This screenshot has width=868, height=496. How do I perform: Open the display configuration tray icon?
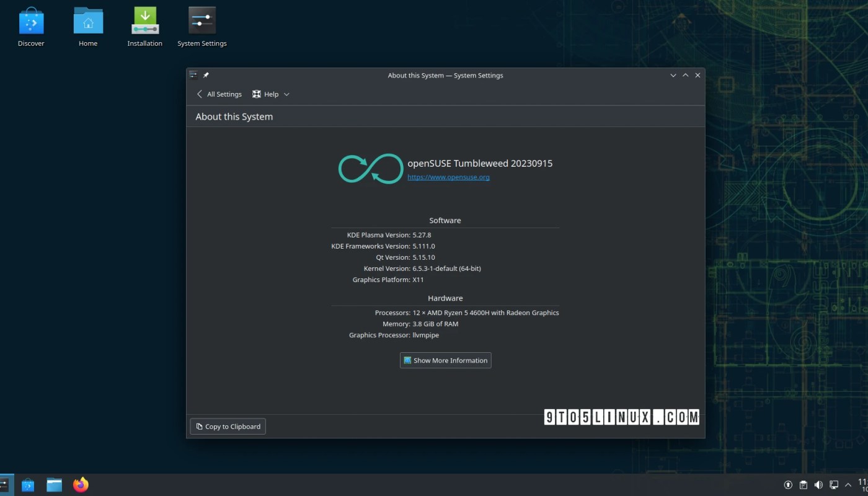pos(834,485)
